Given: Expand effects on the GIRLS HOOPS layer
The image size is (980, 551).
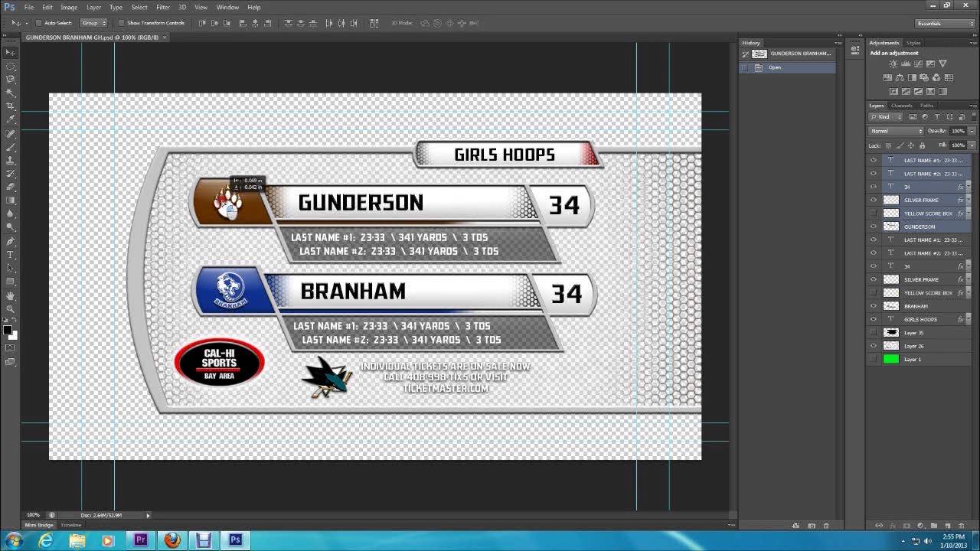Looking at the screenshot, I should tap(968, 319).
